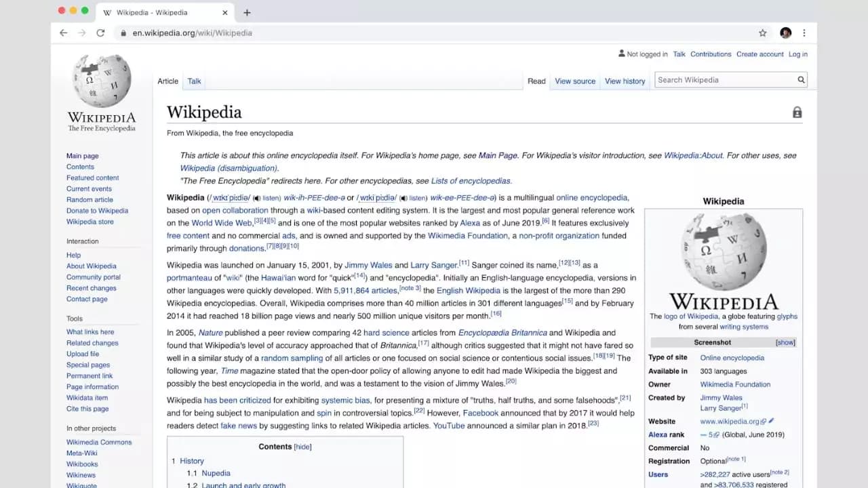Click What links here under Tools

[x=90, y=332]
